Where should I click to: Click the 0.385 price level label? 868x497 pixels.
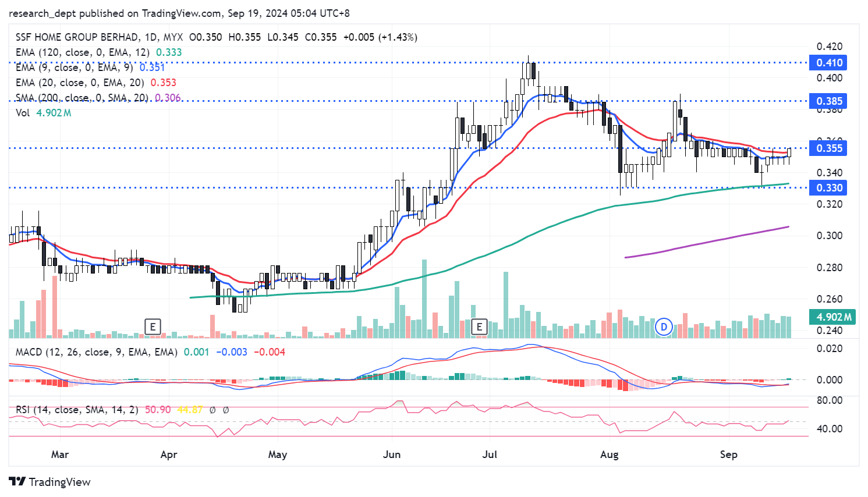tap(829, 101)
